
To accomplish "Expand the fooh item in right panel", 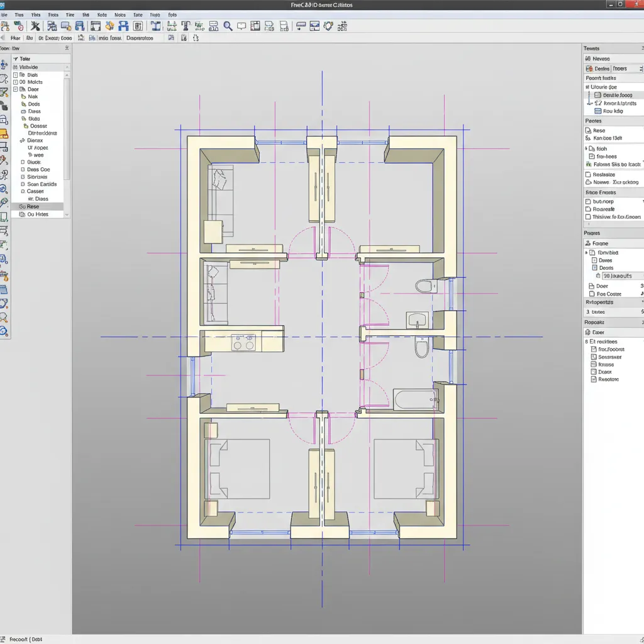I will [586, 148].
